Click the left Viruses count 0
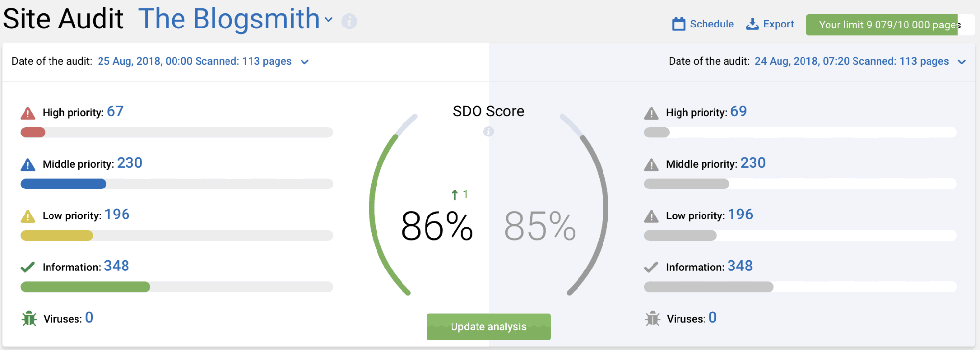The height and width of the screenshot is (350, 980). click(89, 318)
